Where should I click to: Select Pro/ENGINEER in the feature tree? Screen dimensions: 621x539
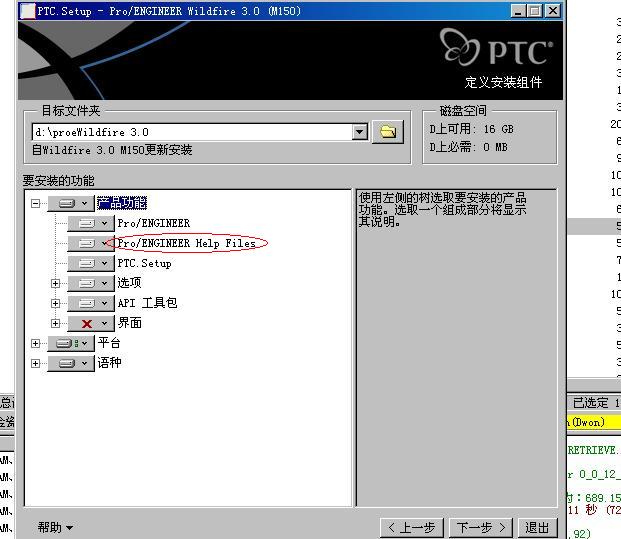coord(154,223)
